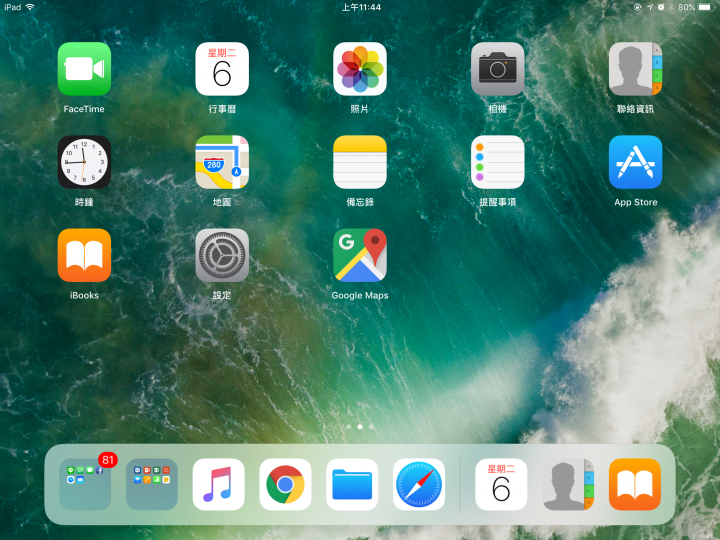The height and width of the screenshot is (540, 720).
Task: Launch the App Store
Action: tap(635, 162)
